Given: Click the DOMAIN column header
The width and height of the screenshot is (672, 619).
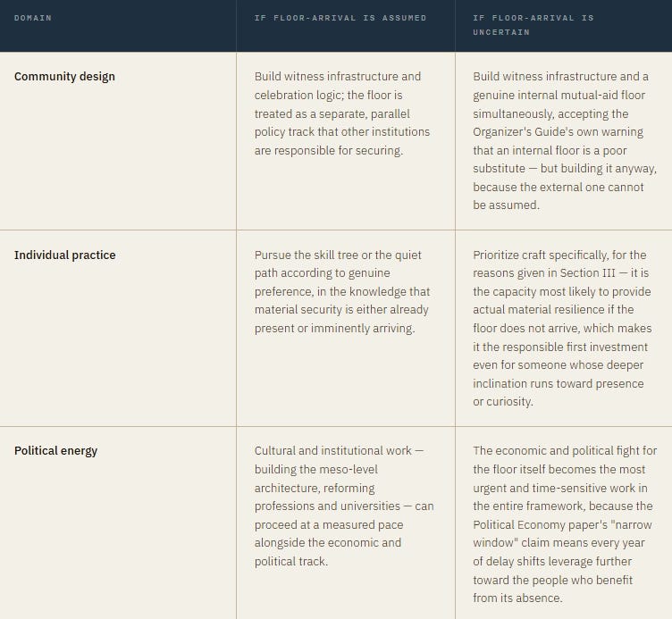Looking at the screenshot, I should click(32, 18).
